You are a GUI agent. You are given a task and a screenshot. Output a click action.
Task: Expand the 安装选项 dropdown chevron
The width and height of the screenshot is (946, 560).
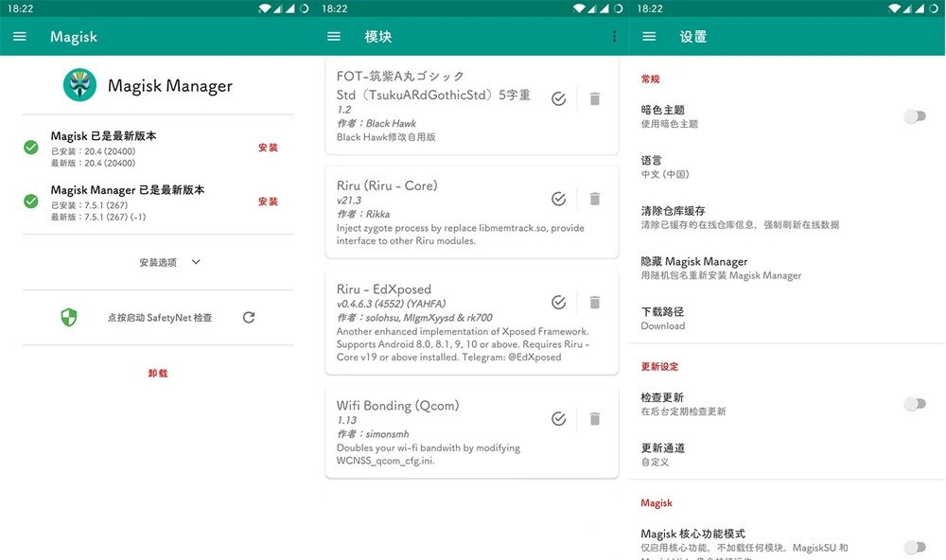pos(196,262)
